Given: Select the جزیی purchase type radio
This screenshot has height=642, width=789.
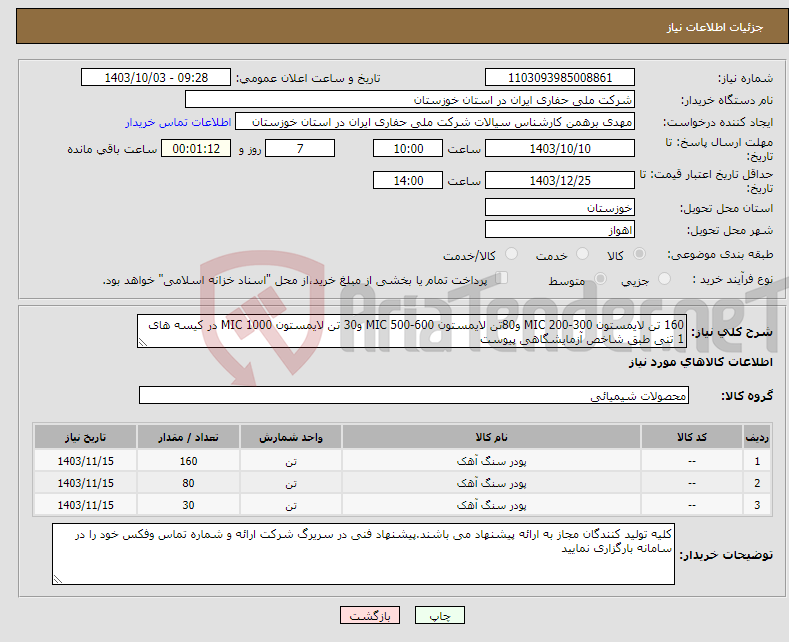Looking at the screenshot, I should click(664, 279).
